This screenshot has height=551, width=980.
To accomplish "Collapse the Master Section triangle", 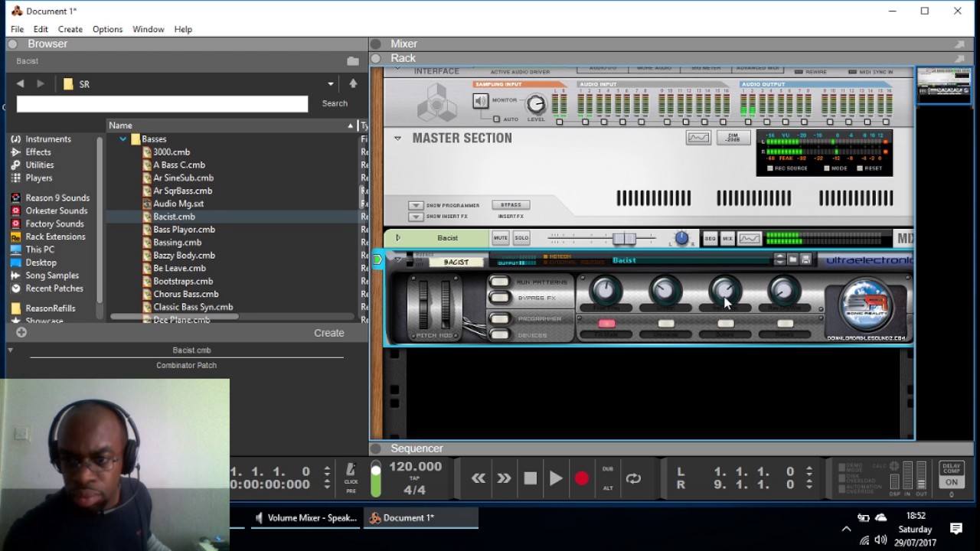I will click(x=397, y=139).
